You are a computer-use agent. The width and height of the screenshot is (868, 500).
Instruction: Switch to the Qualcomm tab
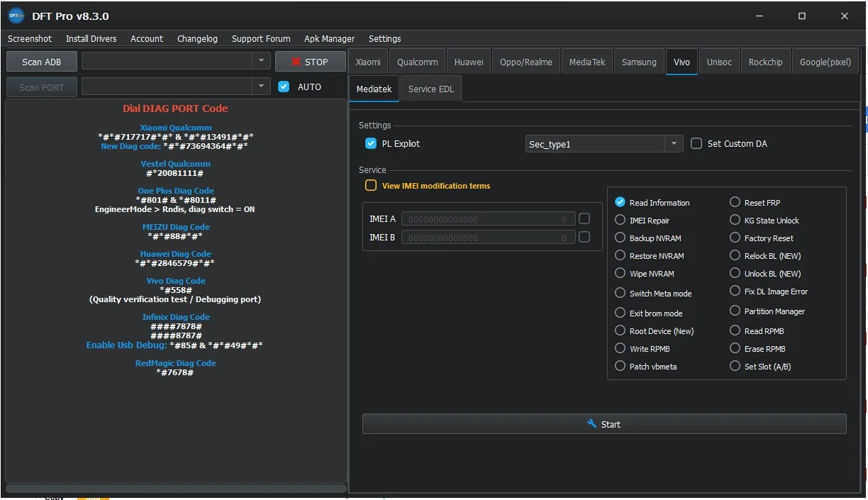(x=418, y=62)
